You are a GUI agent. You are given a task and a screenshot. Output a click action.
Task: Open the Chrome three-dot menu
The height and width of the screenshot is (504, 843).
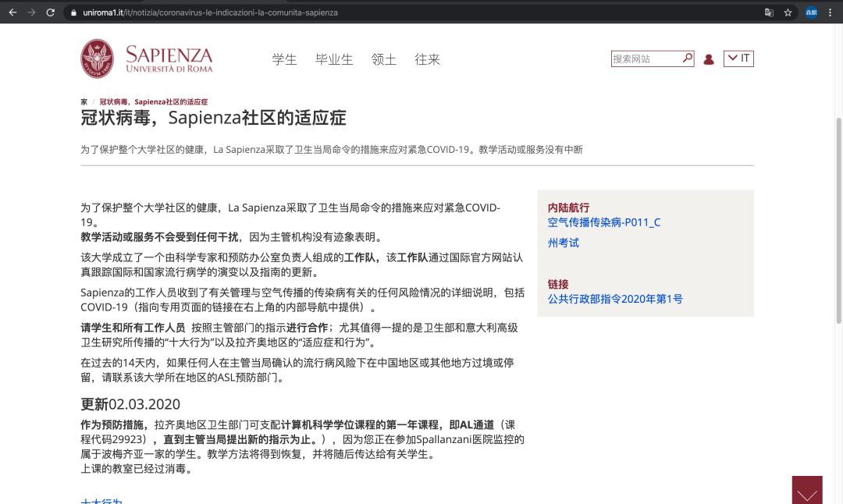click(x=830, y=12)
